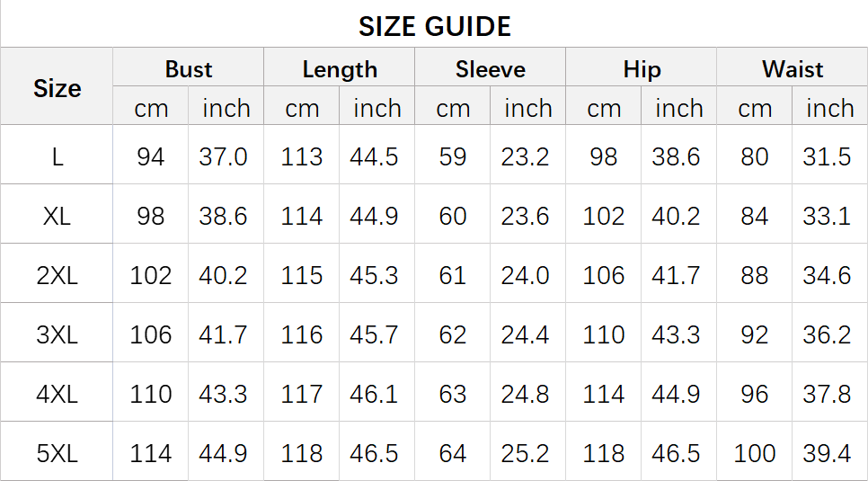Click the 100 waist cm cell
This screenshot has width=868, height=481.
tap(755, 453)
